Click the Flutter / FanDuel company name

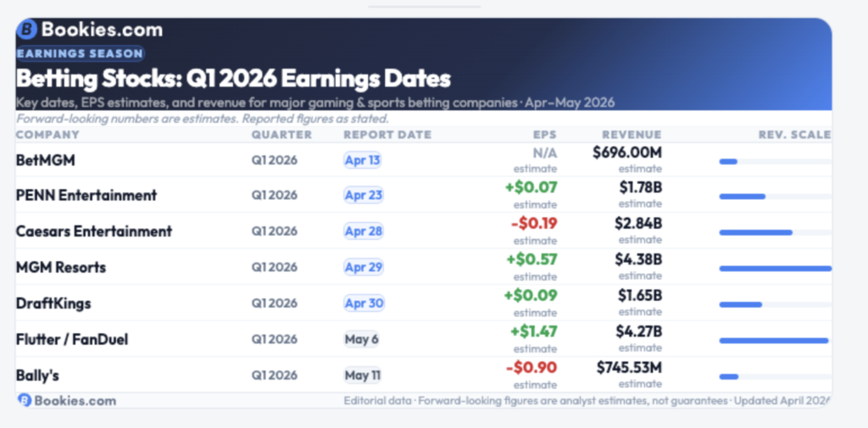[x=73, y=339]
